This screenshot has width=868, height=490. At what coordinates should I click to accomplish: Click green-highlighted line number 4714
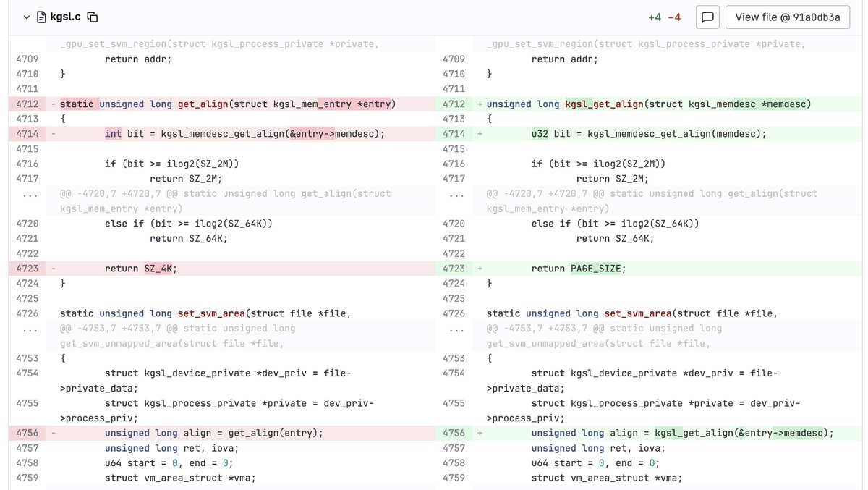point(454,134)
